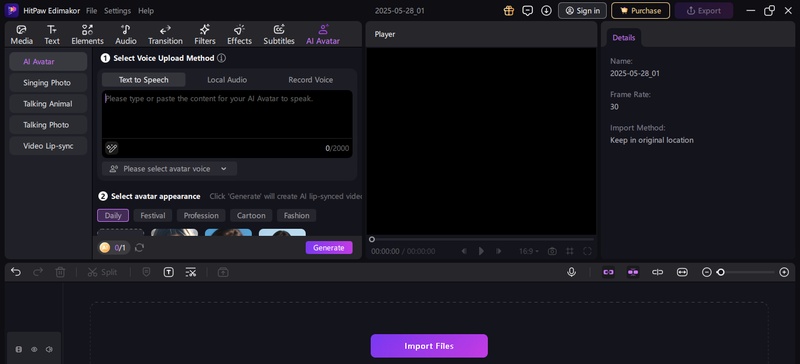Click the delete trash icon
The height and width of the screenshot is (364, 800).
pyautogui.click(x=60, y=272)
